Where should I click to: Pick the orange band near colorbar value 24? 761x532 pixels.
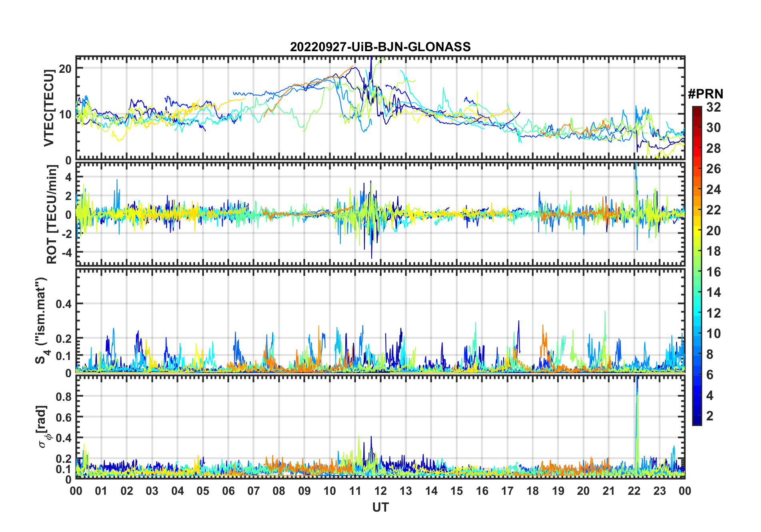click(697, 189)
